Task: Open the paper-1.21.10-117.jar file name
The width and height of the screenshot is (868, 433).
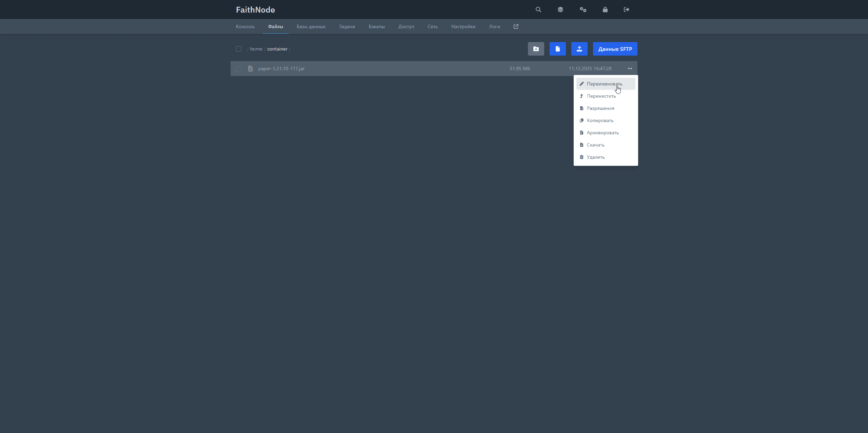Action: coord(281,68)
